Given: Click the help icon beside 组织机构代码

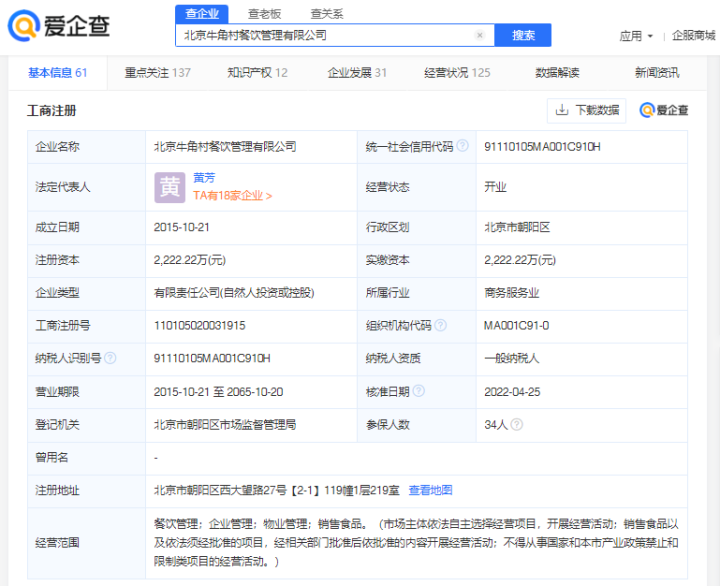Looking at the screenshot, I should tap(440, 325).
